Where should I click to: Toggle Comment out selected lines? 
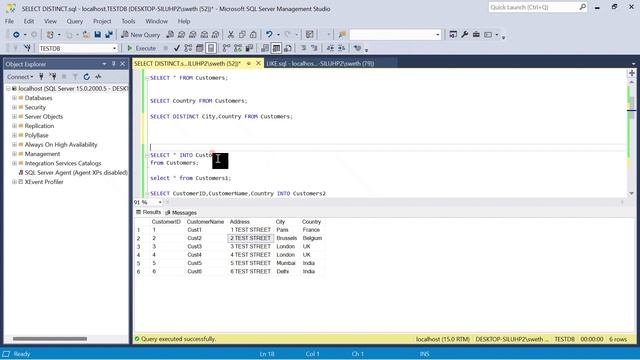[303, 48]
